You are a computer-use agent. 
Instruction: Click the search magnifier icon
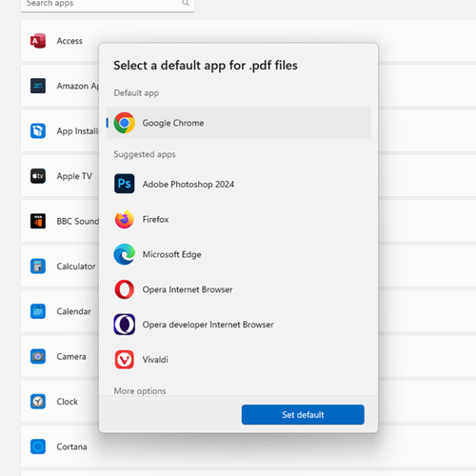(x=186, y=3)
